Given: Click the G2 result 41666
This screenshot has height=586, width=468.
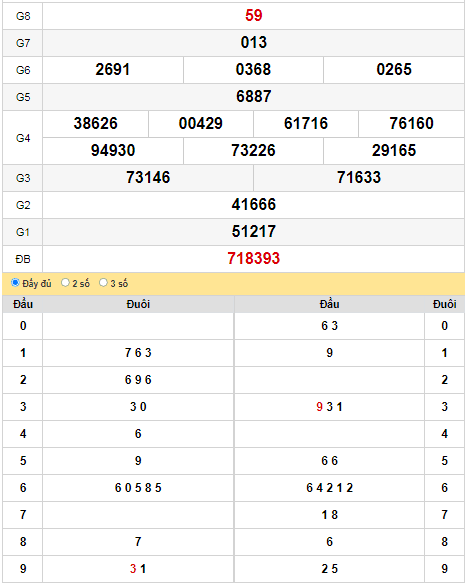Looking at the screenshot, I should 253,204.
